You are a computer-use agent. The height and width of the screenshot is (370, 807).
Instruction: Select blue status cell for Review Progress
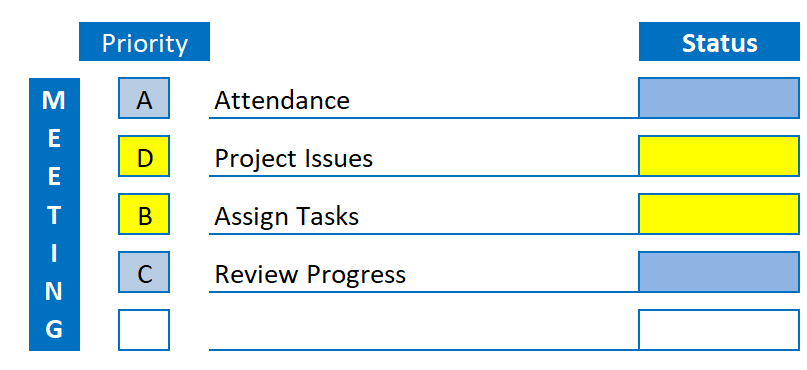click(719, 272)
